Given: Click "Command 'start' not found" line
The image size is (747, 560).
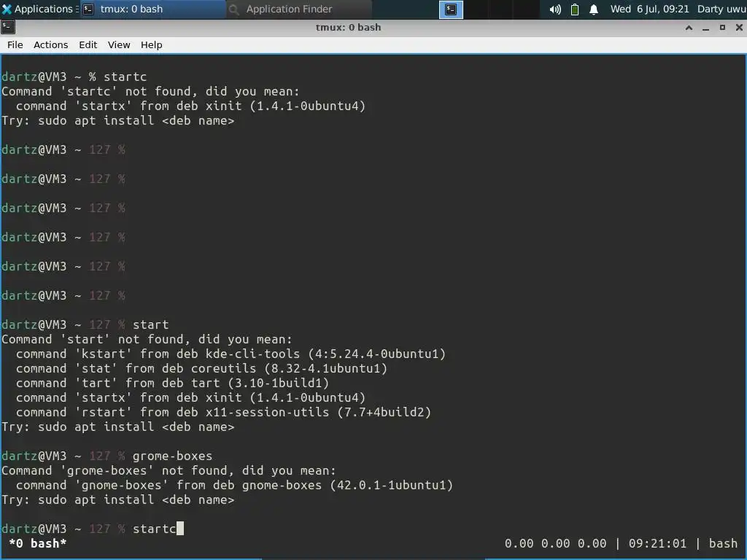Looking at the screenshot, I should point(147,339).
